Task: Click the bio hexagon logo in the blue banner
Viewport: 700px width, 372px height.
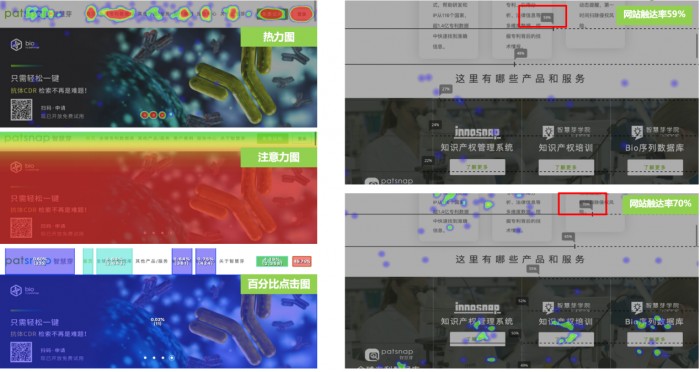Action: pyautogui.click(x=16, y=291)
